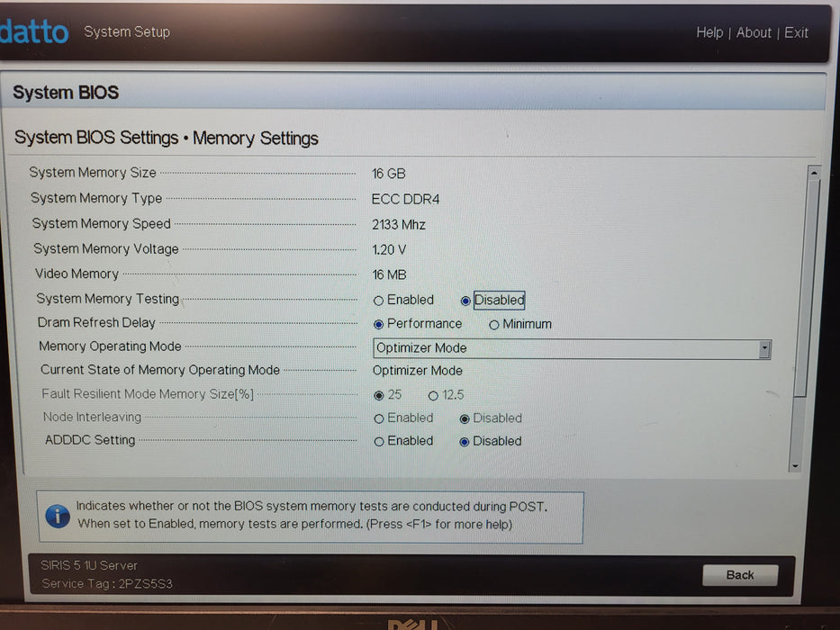Click the System Memory Type label
This screenshot has height=630, width=840.
coord(96,198)
